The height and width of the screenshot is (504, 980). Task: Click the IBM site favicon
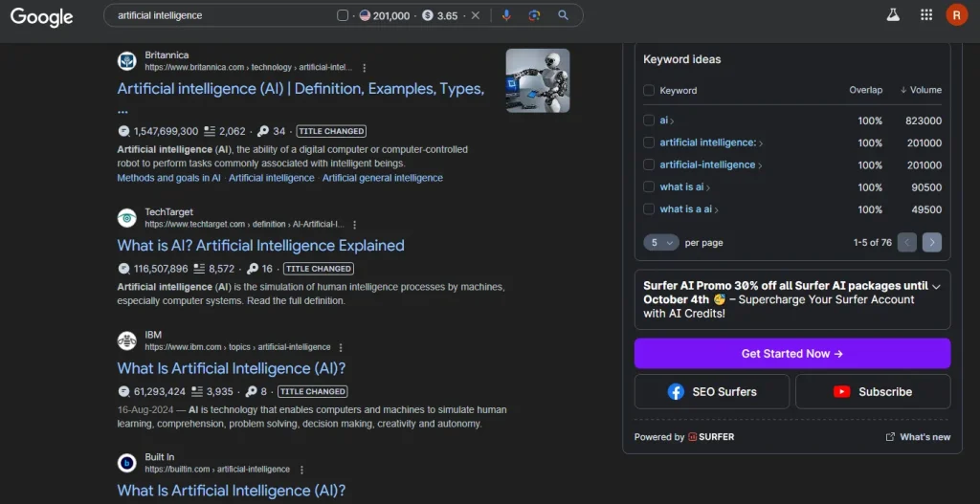click(x=127, y=340)
